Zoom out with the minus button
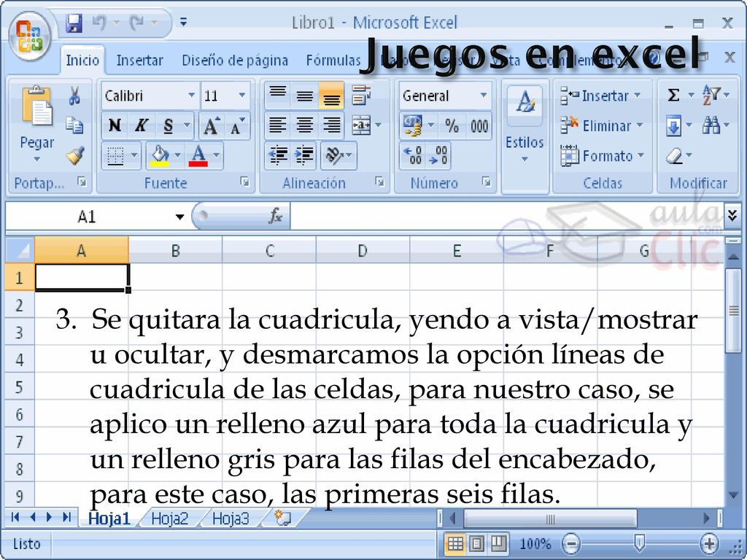The height and width of the screenshot is (560, 747). pos(570,543)
